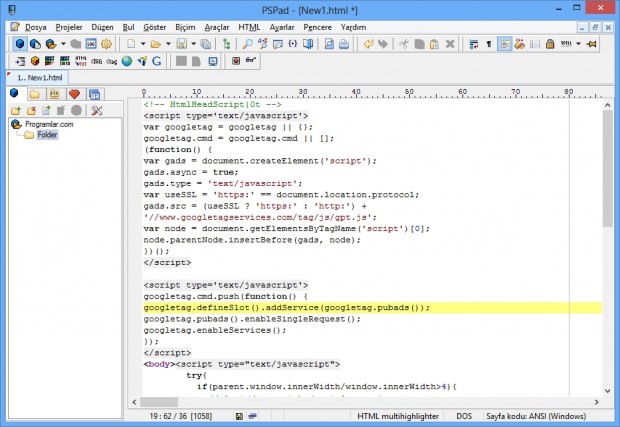Click the save floppy disk icon
Screen dimensions: 620x427
point(181,44)
